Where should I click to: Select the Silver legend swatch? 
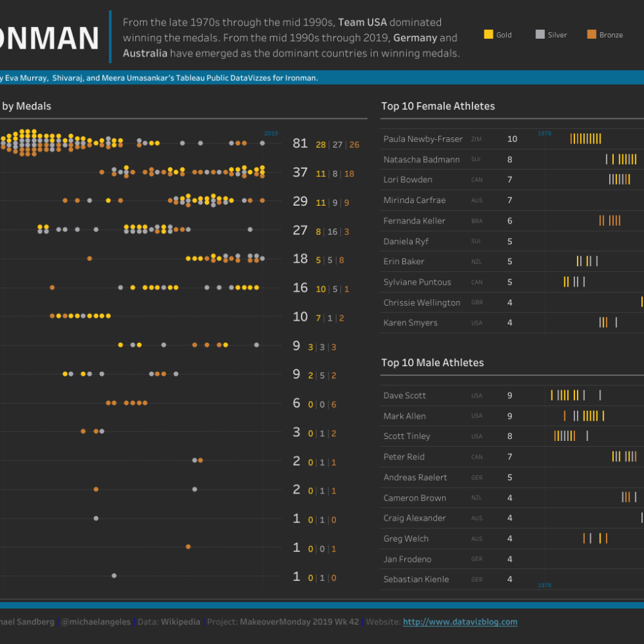click(x=540, y=34)
